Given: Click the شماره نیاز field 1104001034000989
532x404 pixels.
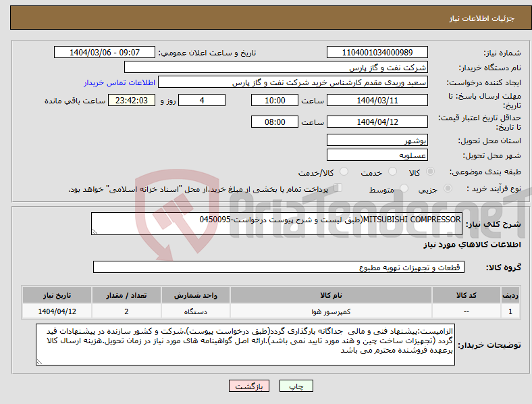Looking at the screenshot, I should [377, 53].
